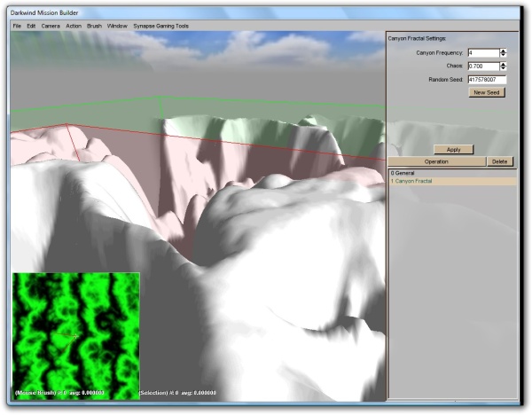Open the Brush menu
This screenshot has height=415, width=532.
point(94,26)
